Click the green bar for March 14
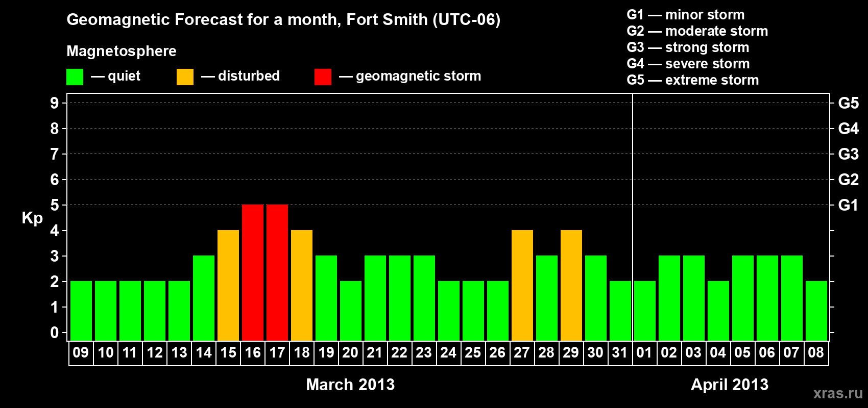The height and width of the screenshot is (408, 868). pyautogui.click(x=204, y=298)
